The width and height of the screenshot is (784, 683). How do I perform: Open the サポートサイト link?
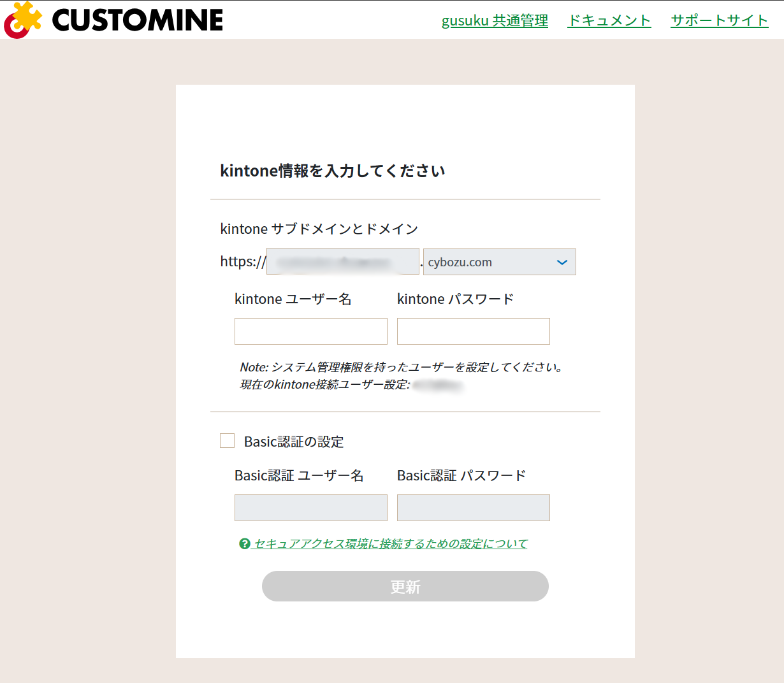point(720,20)
